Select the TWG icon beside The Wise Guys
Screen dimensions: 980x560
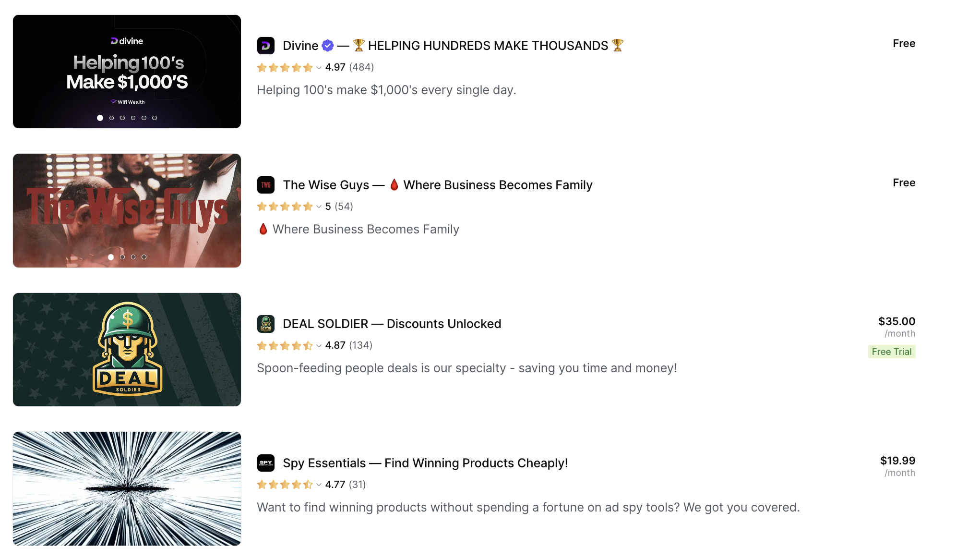265,185
